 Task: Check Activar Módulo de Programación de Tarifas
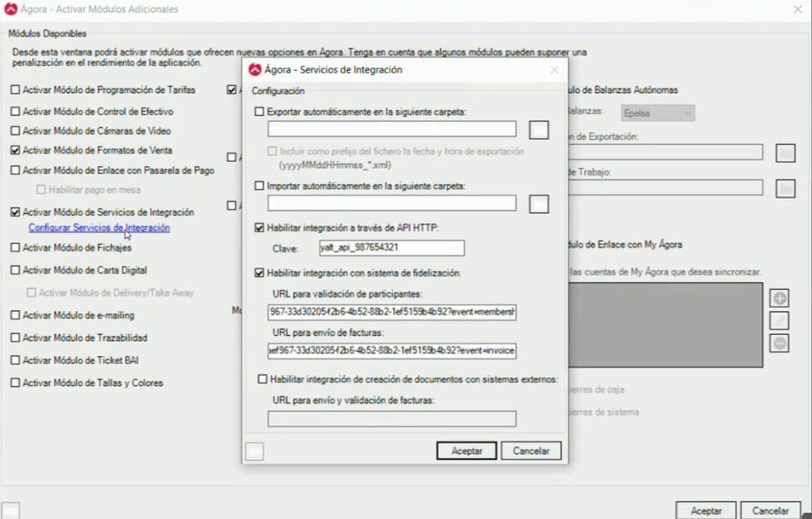(16, 89)
